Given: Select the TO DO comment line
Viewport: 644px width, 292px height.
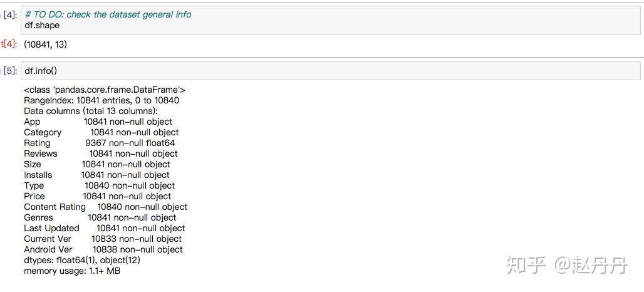Looking at the screenshot, I should click(108, 15).
